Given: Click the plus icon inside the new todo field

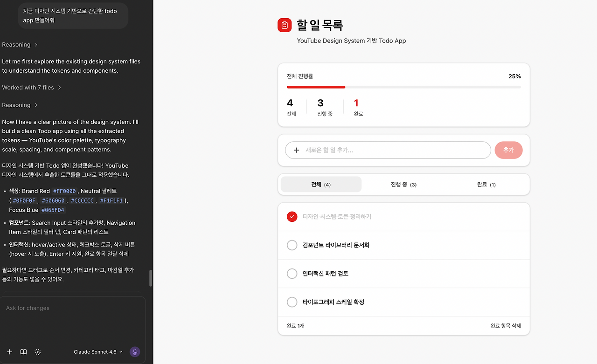Looking at the screenshot, I should (297, 150).
